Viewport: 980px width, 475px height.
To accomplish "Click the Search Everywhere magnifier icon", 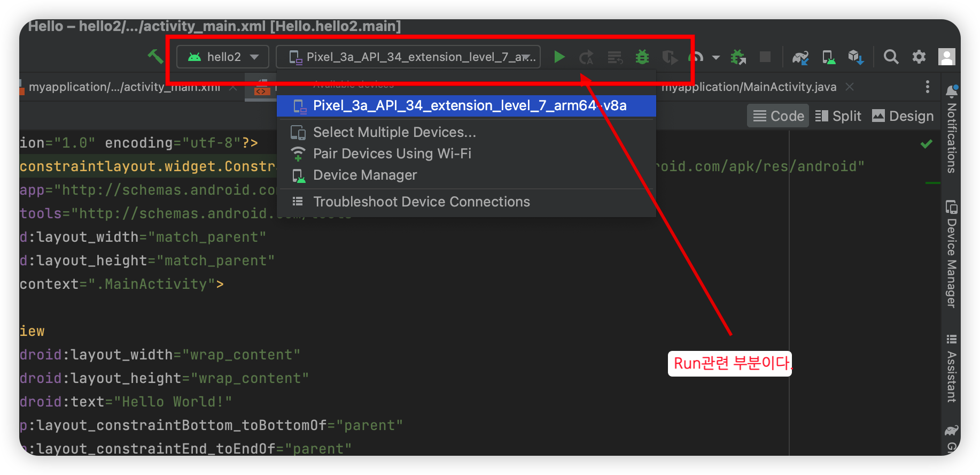I will pos(891,57).
